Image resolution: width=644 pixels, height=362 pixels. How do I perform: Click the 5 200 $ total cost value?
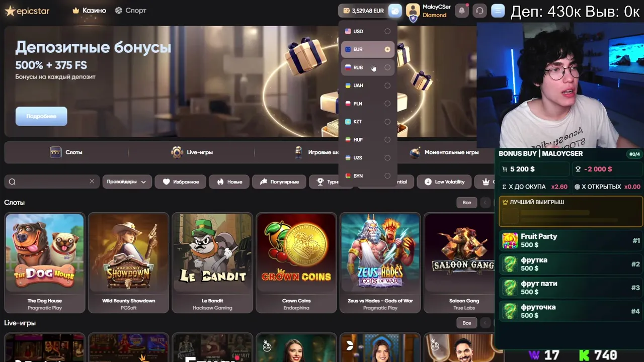point(522,169)
